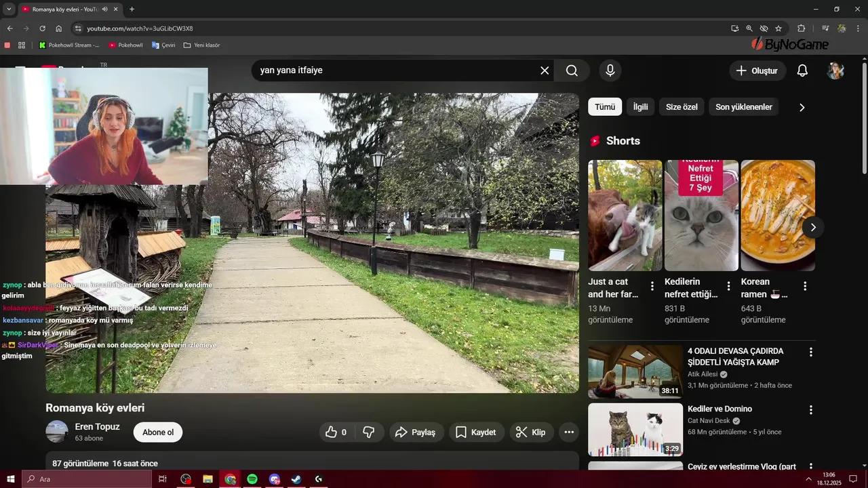868x488 pixels.
Task: Open the apps grid icon in bookmarks bar
Action: pyautogui.click(x=22, y=45)
